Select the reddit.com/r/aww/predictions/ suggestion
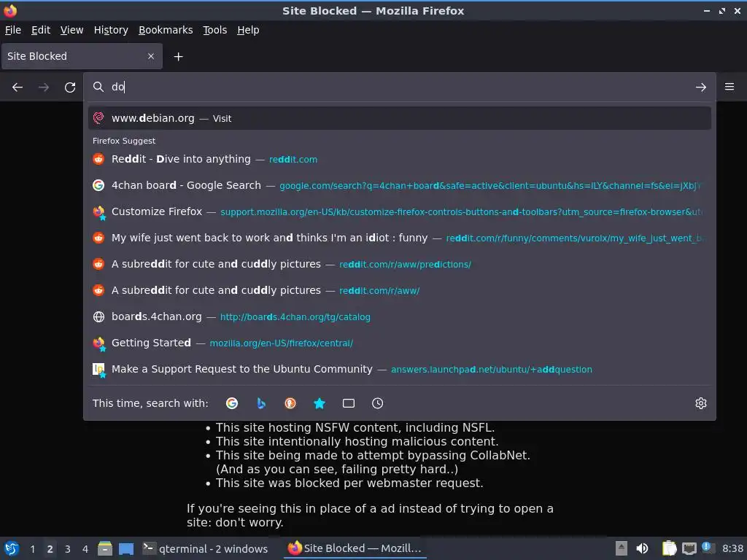The width and height of the screenshot is (747, 560). 399,264
